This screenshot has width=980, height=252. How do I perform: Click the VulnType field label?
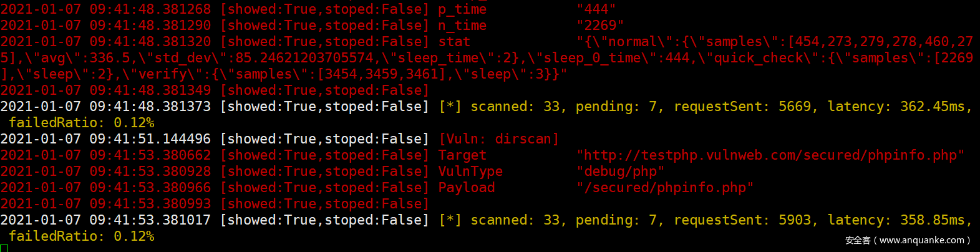470,172
